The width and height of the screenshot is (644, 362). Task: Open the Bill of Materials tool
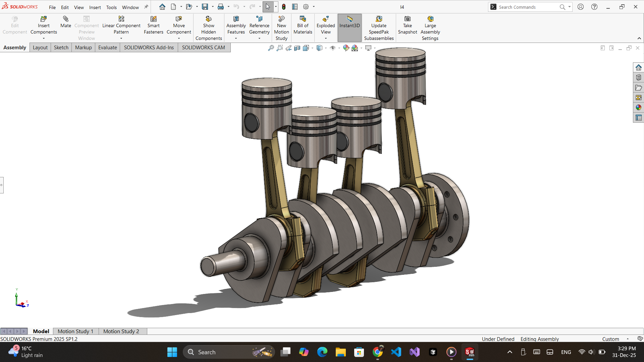[303, 25]
